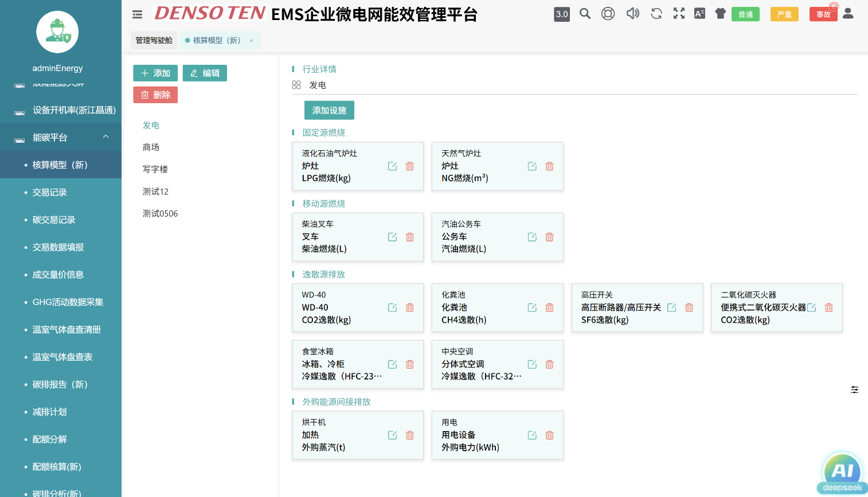Click the 添加设施 button
Screen dimensions: 868x497
click(x=329, y=111)
